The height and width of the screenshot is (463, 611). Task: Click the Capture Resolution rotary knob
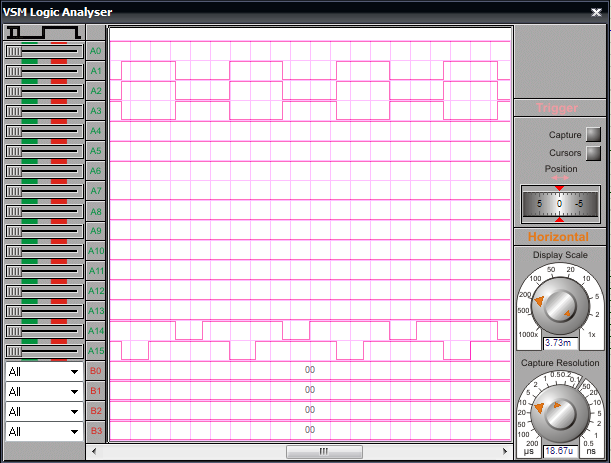558,410
